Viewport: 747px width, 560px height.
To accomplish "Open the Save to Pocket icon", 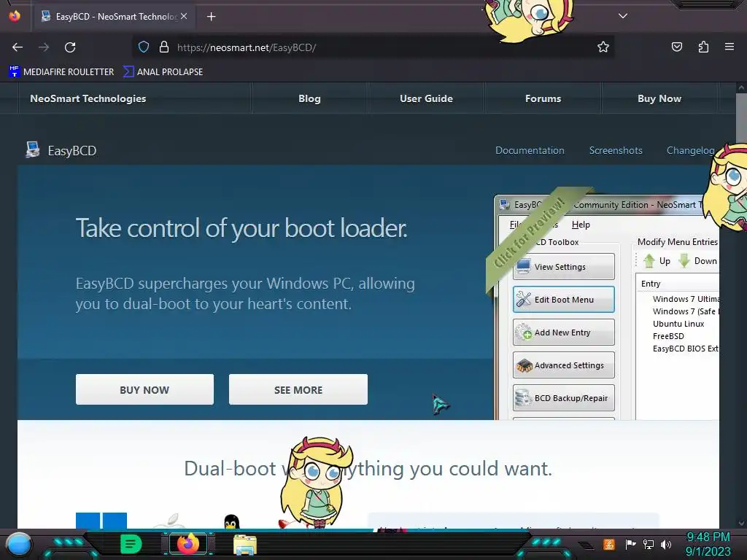I will point(676,47).
